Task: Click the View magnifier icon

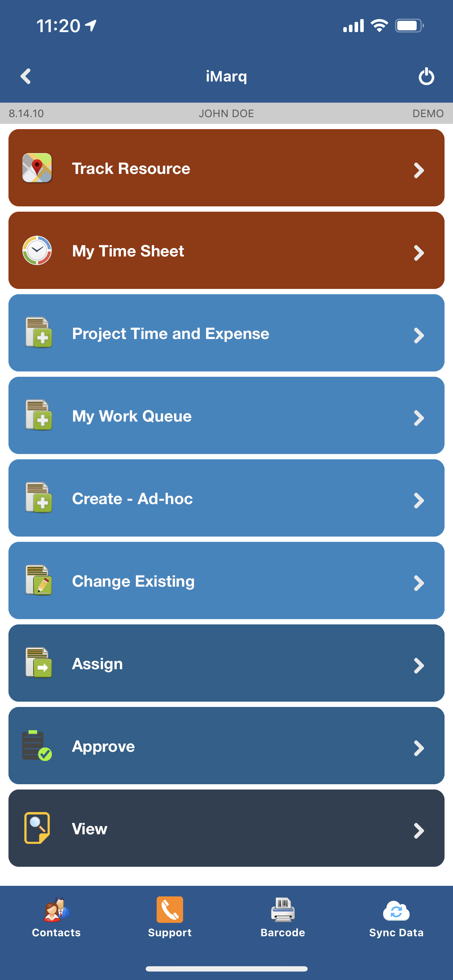Action: pyautogui.click(x=37, y=829)
